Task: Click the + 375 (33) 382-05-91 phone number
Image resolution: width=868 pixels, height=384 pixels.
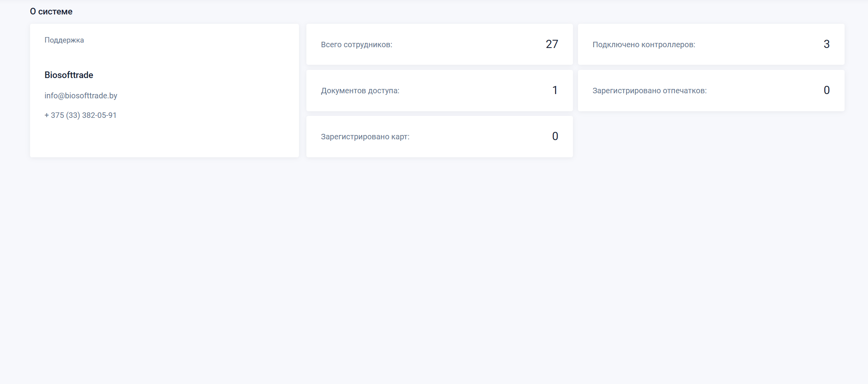Action: tap(80, 115)
